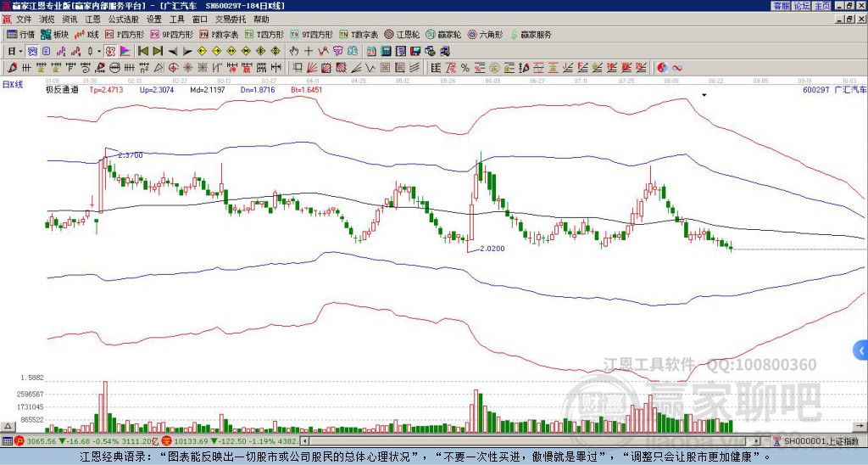The width and height of the screenshot is (868, 465).
Task: Expand the 日 period dropdown
Action: pyautogui.click(x=20, y=52)
